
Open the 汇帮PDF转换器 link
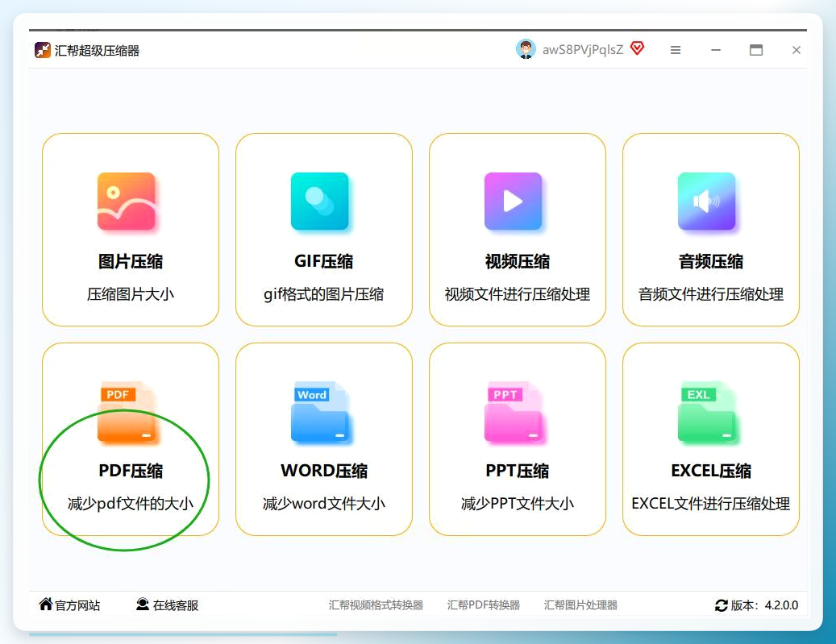tap(483, 605)
